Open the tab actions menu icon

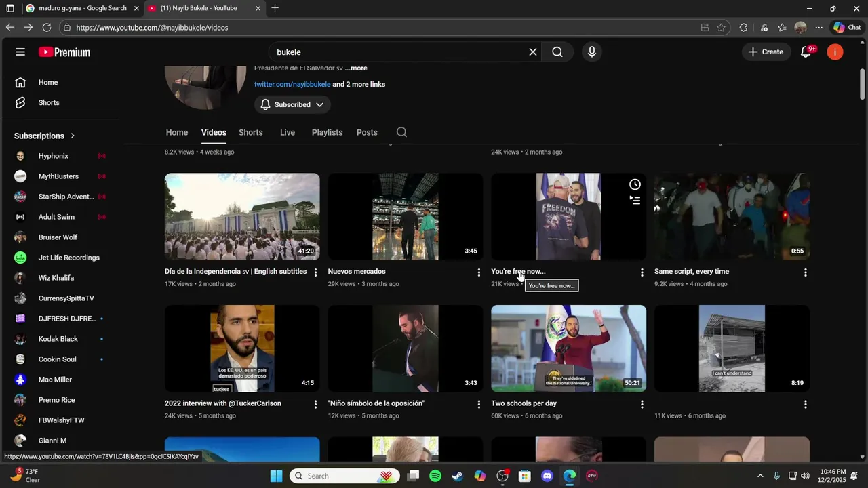pos(9,8)
